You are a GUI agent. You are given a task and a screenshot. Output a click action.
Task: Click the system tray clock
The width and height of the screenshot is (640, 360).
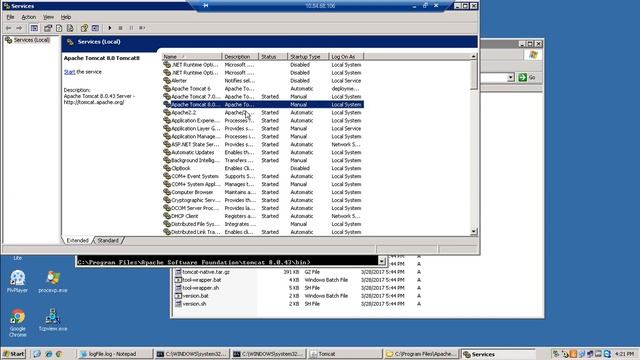click(x=624, y=354)
